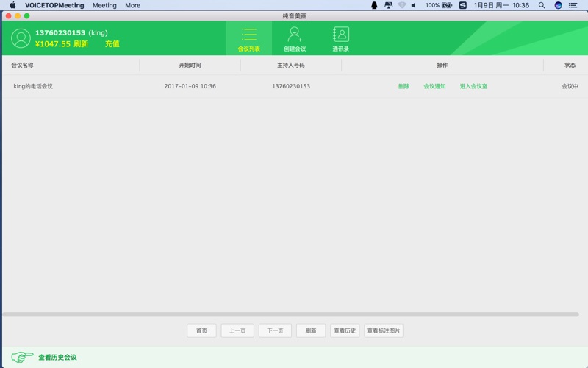Delete meeting with 删除 link
Screen dimensions: 588x368
[x=404, y=86]
